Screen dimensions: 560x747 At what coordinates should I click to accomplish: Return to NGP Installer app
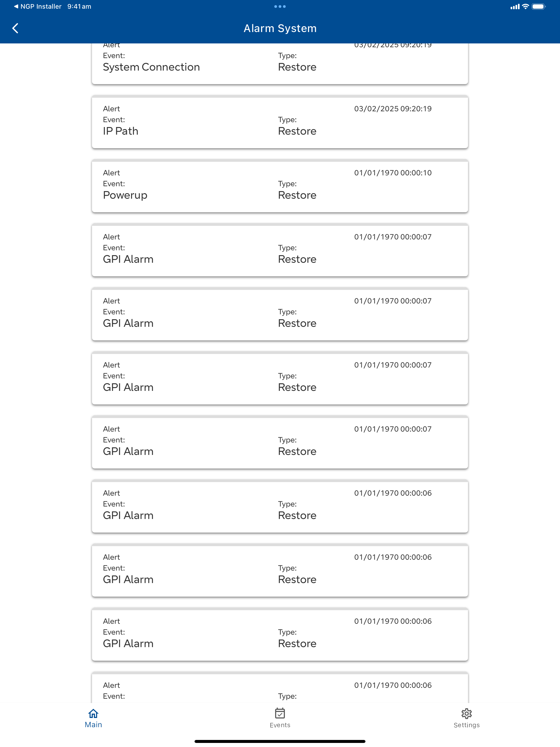click(37, 7)
